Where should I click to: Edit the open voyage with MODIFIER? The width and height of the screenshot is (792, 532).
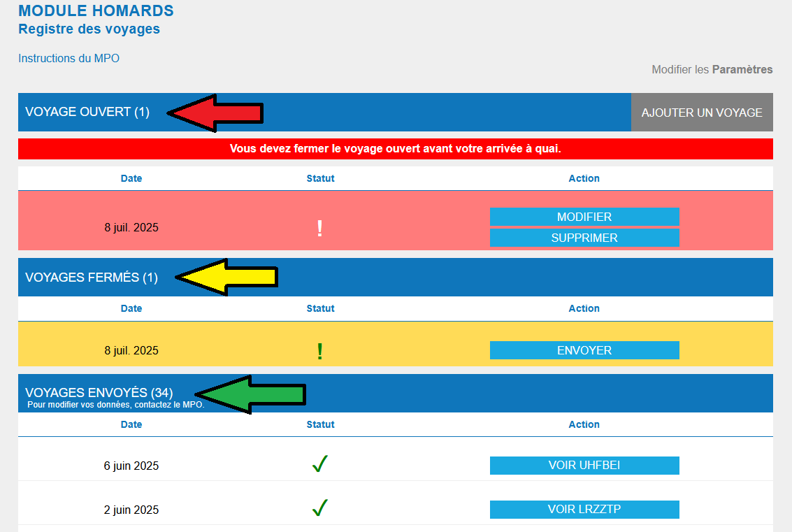tap(584, 217)
